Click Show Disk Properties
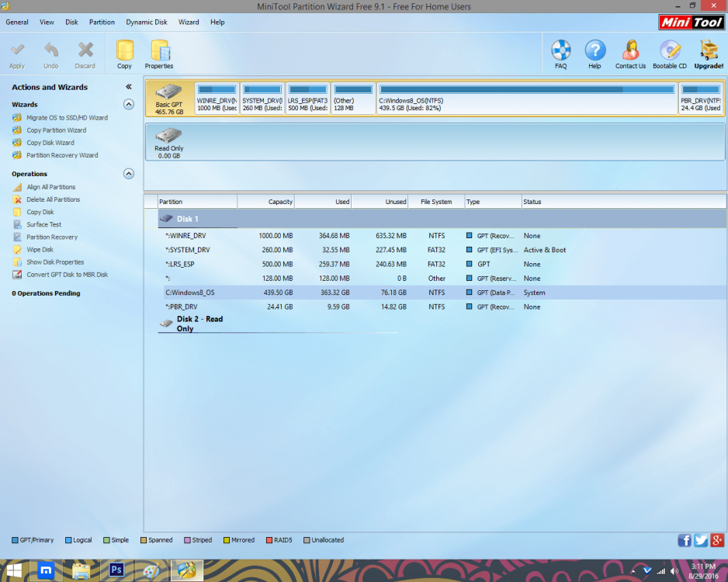This screenshot has width=728, height=582. coord(55,262)
